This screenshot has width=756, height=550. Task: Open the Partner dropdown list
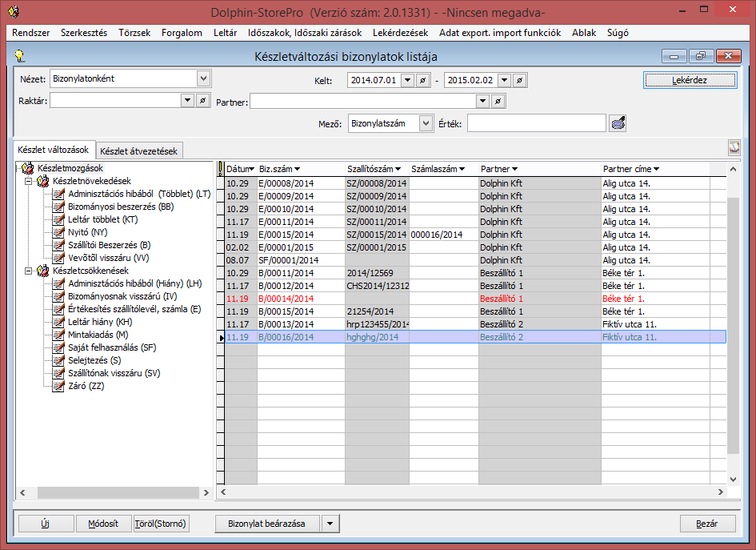[x=482, y=101]
